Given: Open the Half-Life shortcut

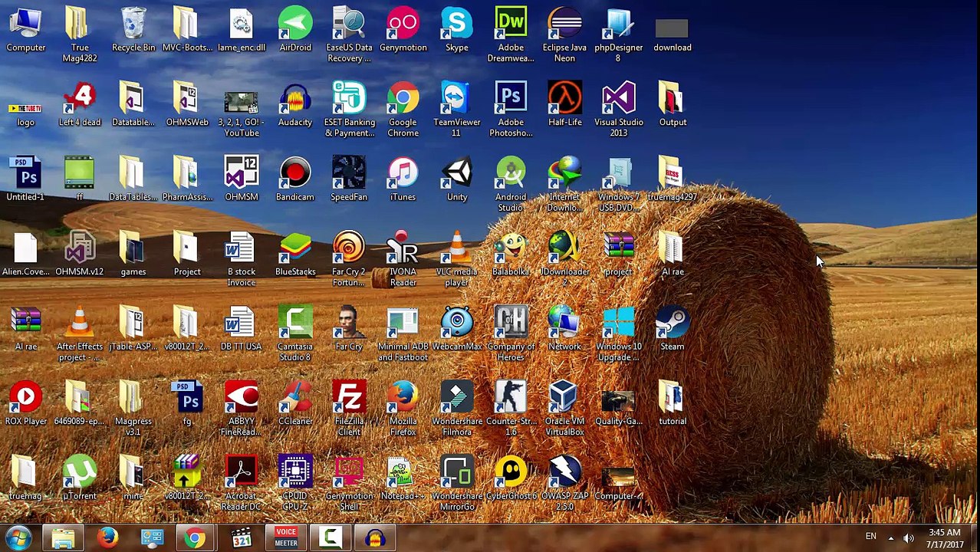Looking at the screenshot, I should [565, 105].
